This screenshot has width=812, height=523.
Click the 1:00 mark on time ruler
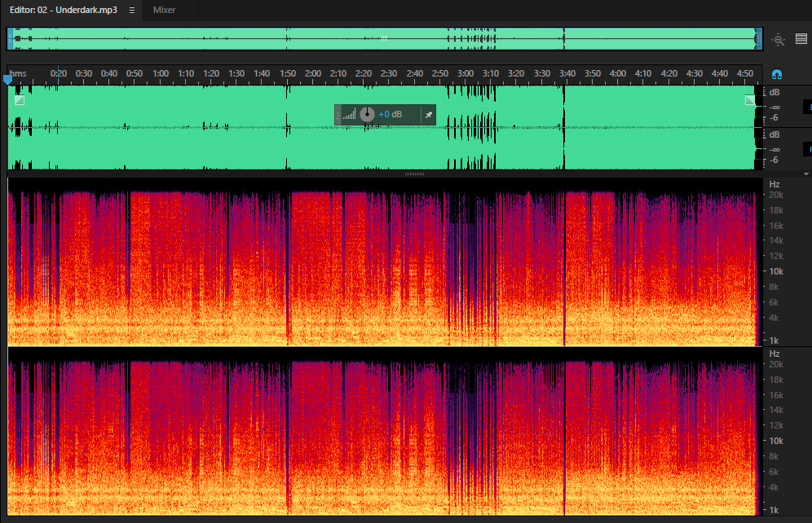click(161, 73)
